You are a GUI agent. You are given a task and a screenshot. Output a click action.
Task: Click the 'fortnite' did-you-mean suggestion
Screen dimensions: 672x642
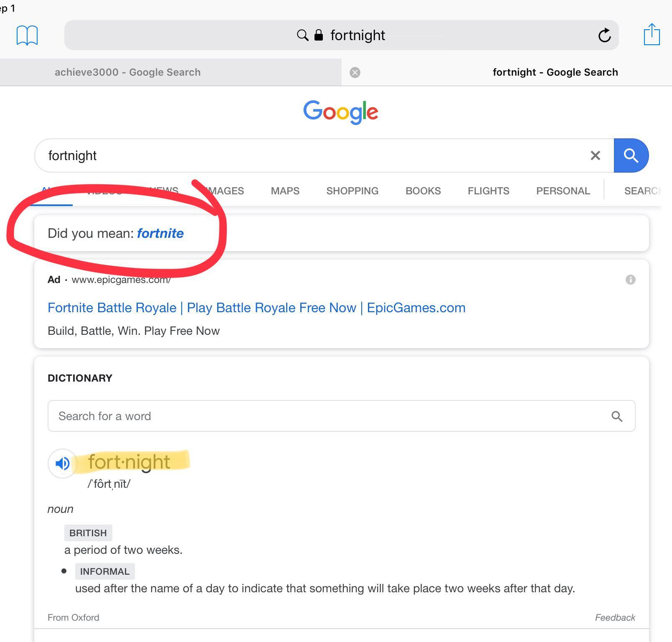point(160,233)
